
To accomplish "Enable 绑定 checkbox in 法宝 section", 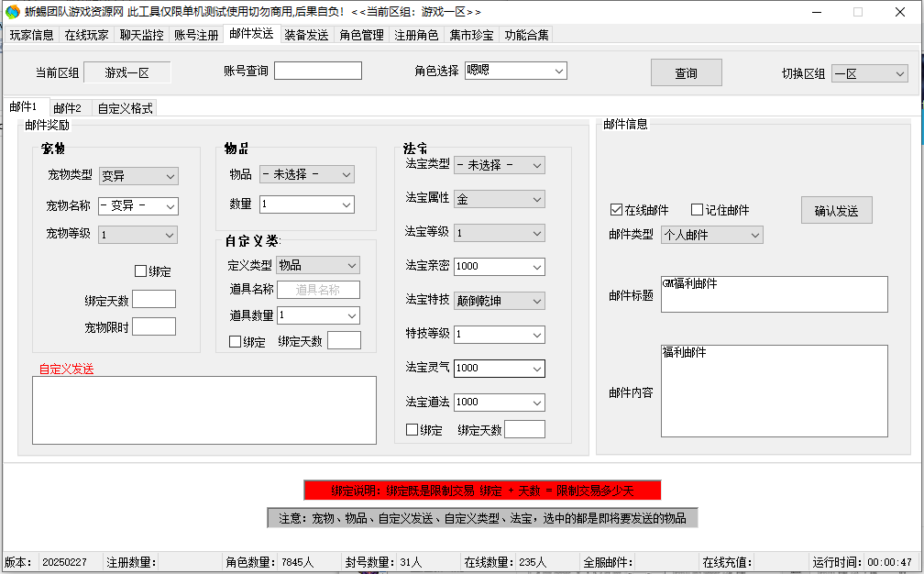I will tap(412, 430).
